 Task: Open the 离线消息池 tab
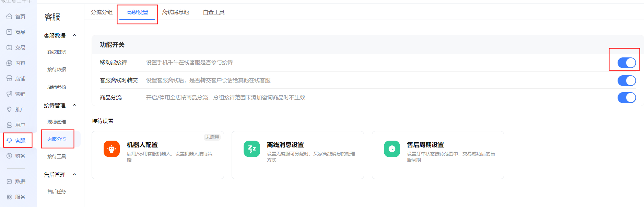click(x=175, y=12)
